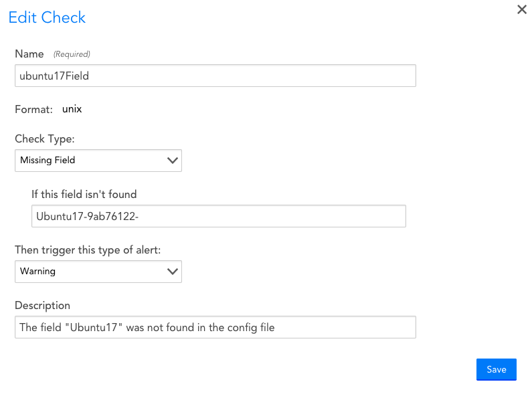
Task: Click the chevron arrow beside Warning
Action: [173, 272]
